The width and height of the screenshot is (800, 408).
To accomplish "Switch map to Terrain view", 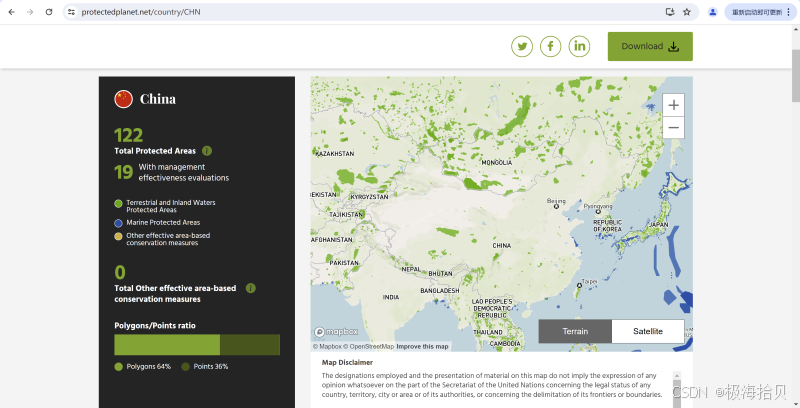I will [x=575, y=332].
